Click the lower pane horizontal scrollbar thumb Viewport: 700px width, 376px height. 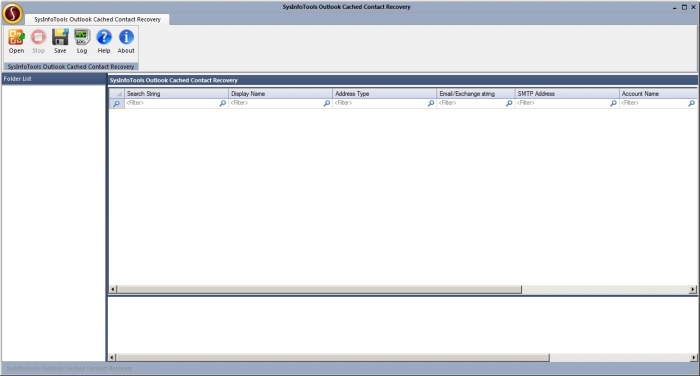click(x=333, y=357)
